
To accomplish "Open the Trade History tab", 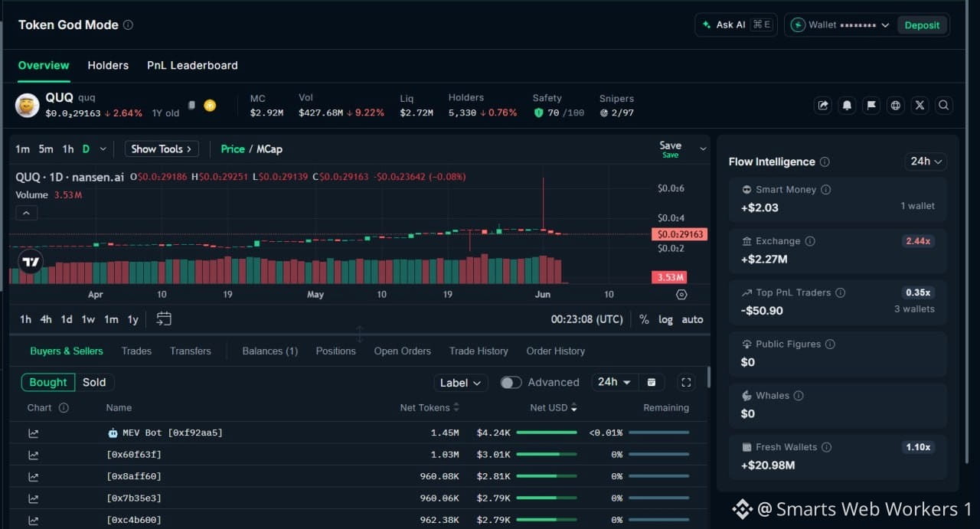I will pos(479,351).
